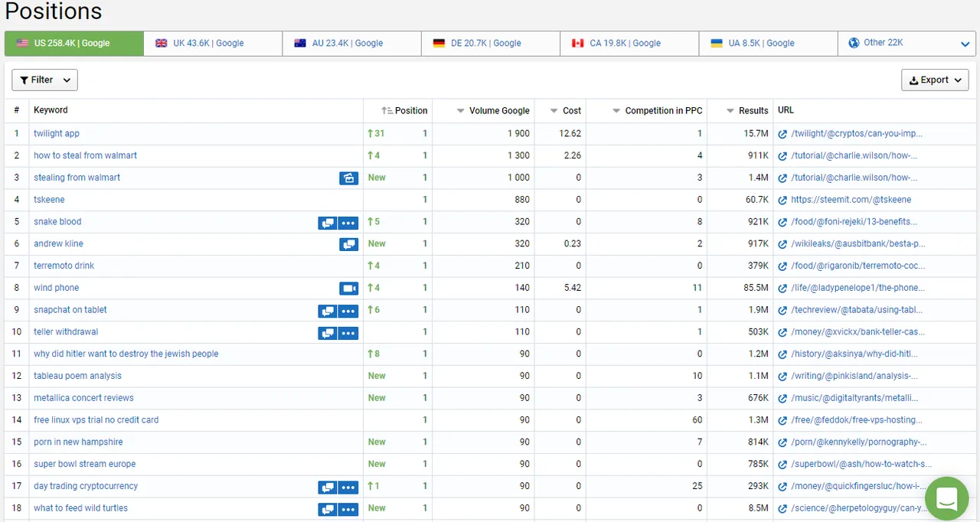Open the day trading cryptocurrency keyword link
Image resolution: width=980 pixels, height=522 pixels.
pyautogui.click(x=86, y=486)
